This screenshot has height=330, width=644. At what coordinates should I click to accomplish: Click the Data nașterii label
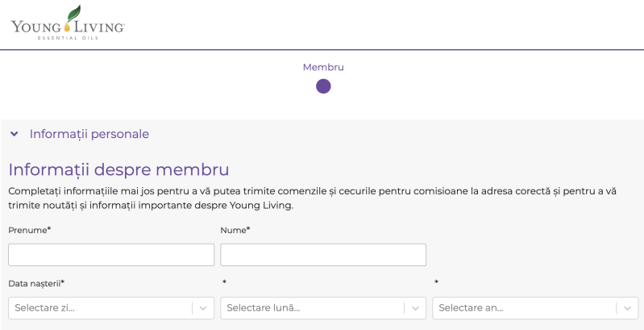click(35, 283)
